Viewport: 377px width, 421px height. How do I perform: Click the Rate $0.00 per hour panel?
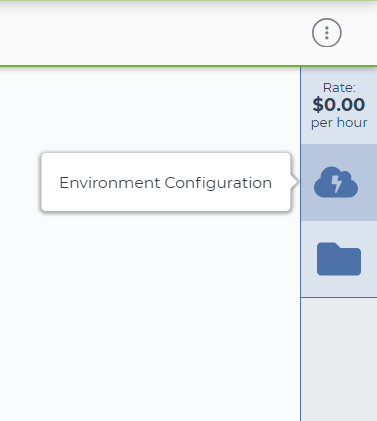(339, 106)
